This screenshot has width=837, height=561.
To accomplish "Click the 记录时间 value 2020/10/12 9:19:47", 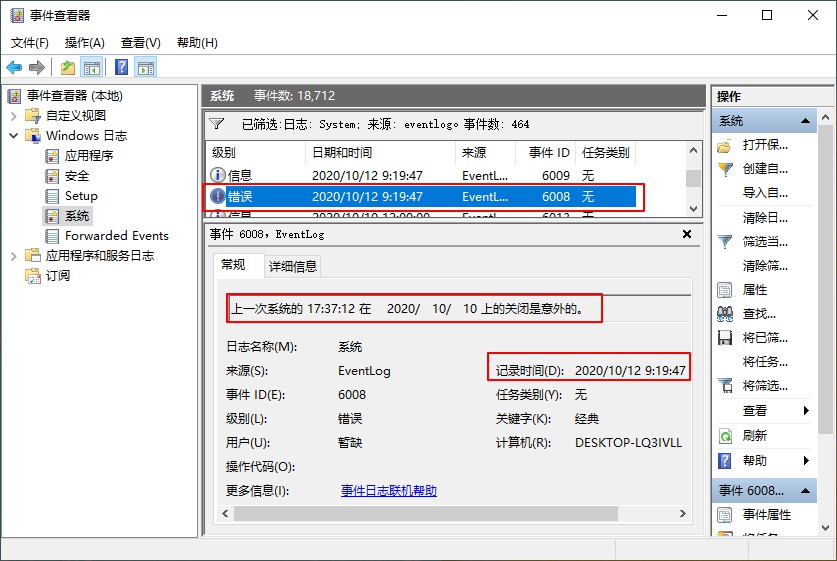I will [x=630, y=370].
